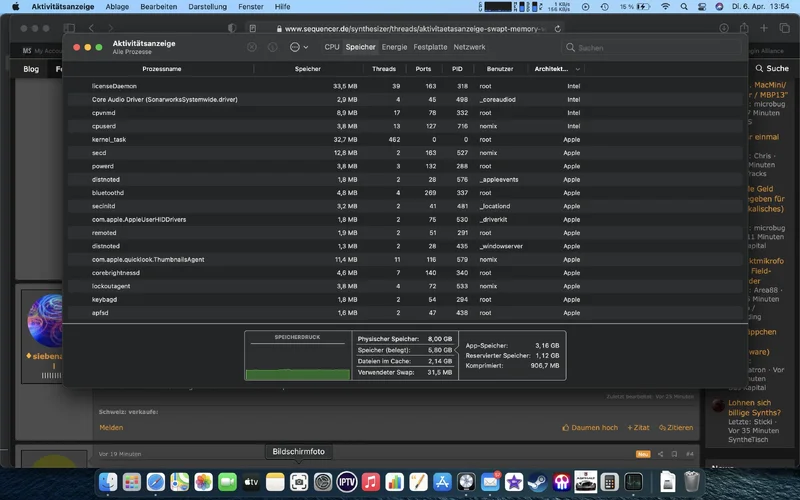Select the Netzwerk tab
This screenshot has width=800, height=500.
[x=469, y=47]
